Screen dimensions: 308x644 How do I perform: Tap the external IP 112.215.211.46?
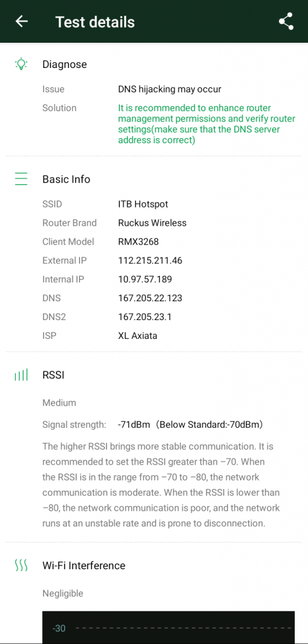click(x=150, y=261)
